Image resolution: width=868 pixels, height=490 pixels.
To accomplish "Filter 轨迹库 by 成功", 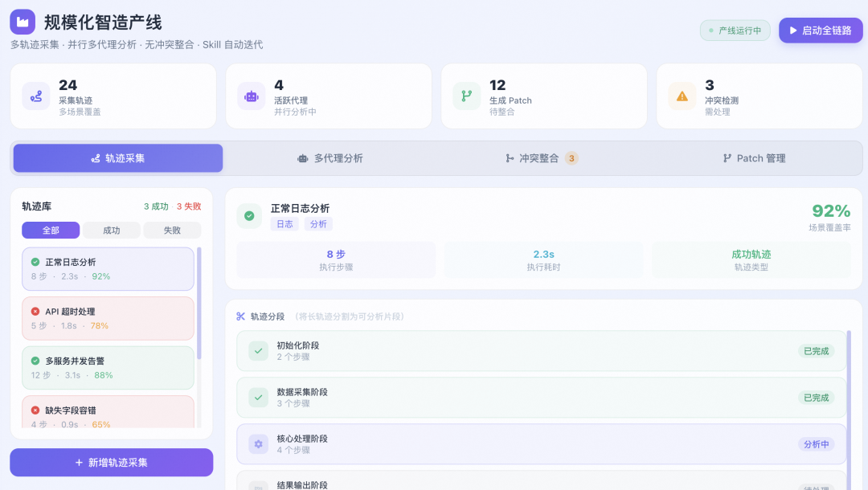I will 111,230.
